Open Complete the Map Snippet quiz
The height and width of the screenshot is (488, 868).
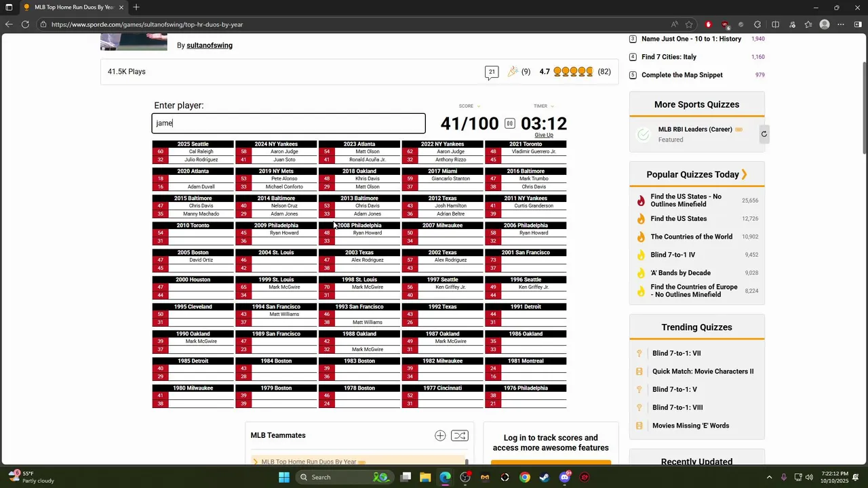coord(682,75)
